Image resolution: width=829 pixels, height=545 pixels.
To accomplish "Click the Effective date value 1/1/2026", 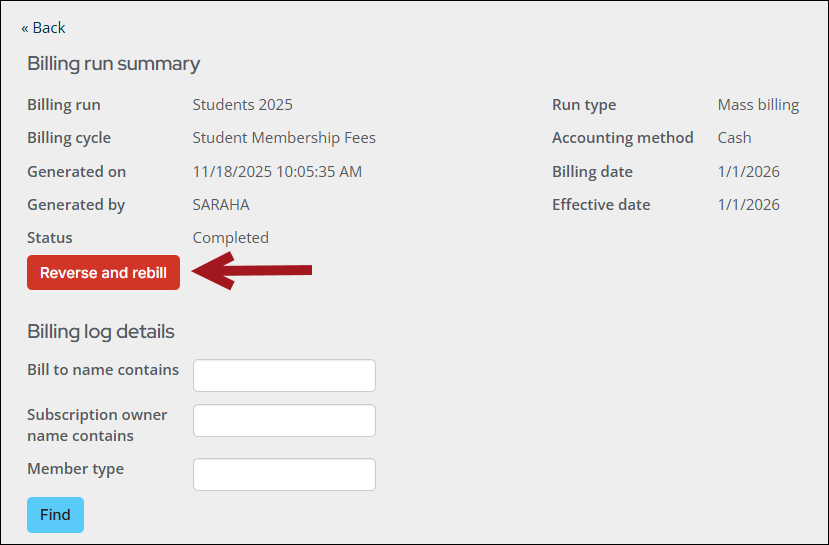I will tap(748, 205).
